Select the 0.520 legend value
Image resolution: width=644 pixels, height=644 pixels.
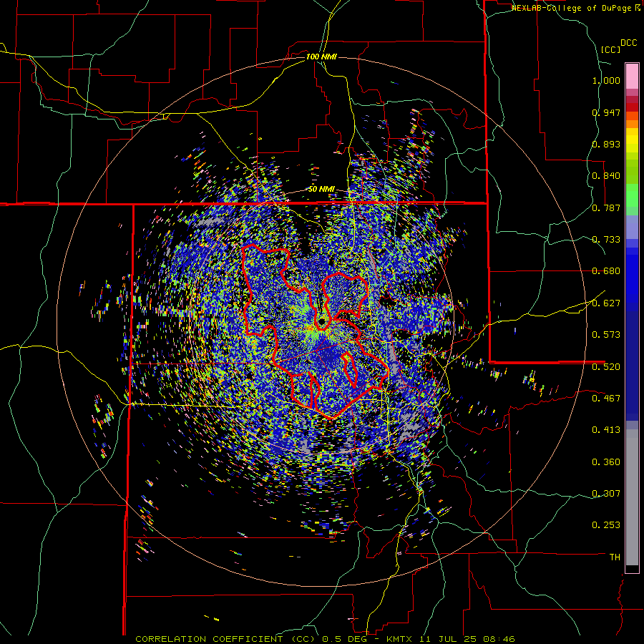[606, 366]
